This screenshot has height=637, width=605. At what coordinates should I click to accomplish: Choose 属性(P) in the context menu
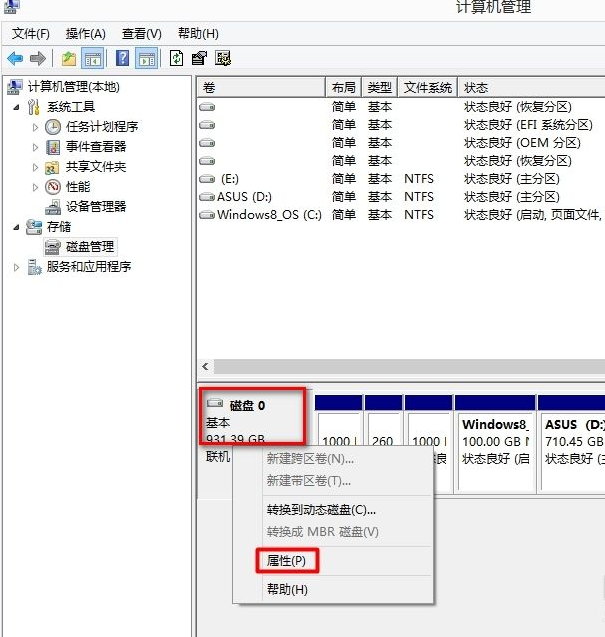pyautogui.click(x=286, y=560)
